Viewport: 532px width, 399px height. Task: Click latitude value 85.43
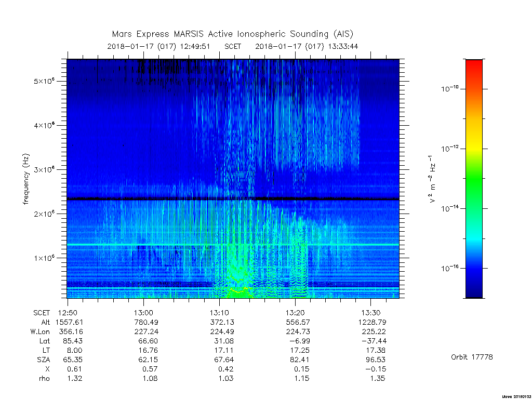73,341
